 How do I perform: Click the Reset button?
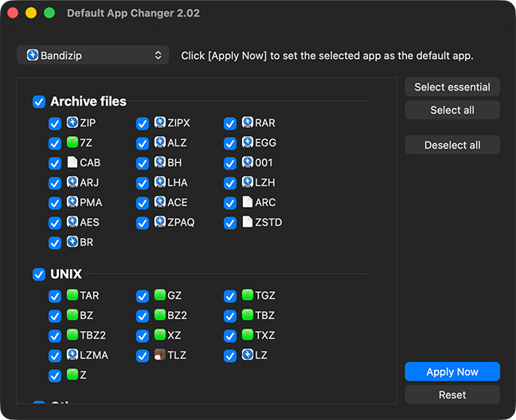coord(452,395)
